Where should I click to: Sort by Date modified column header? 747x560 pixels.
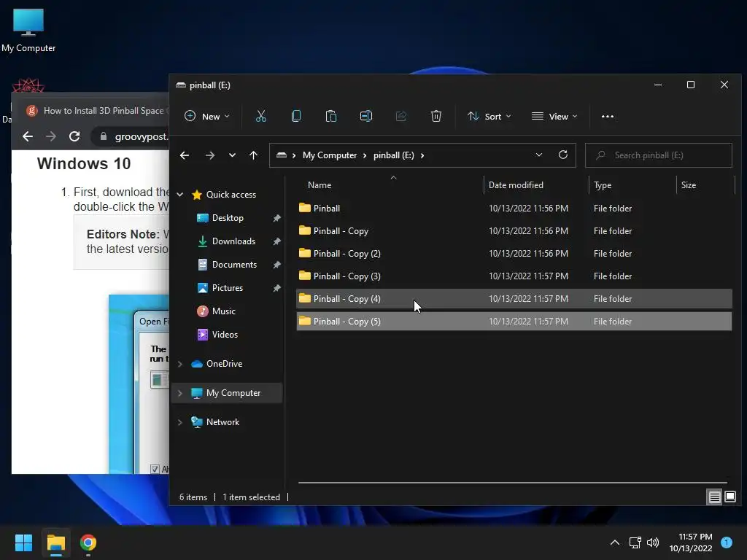536,184
